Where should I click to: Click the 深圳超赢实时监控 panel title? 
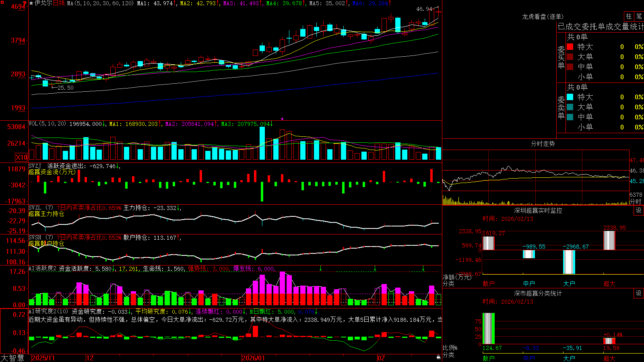point(538,210)
